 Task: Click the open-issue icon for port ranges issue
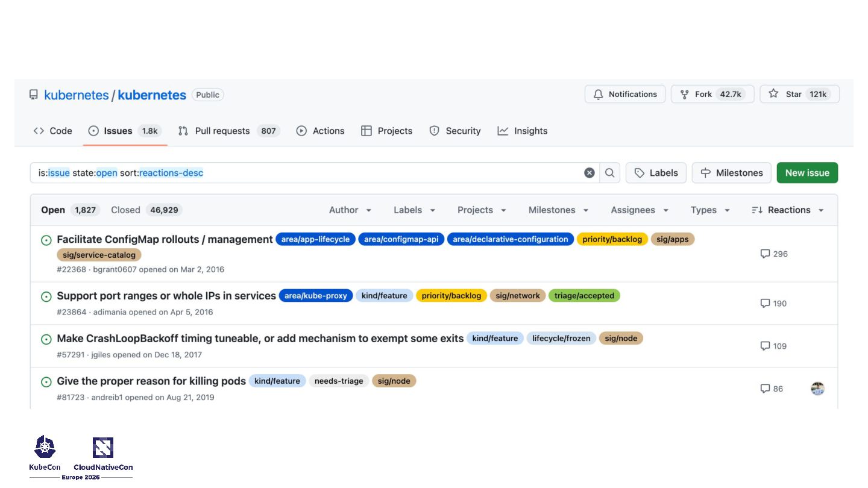click(46, 296)
